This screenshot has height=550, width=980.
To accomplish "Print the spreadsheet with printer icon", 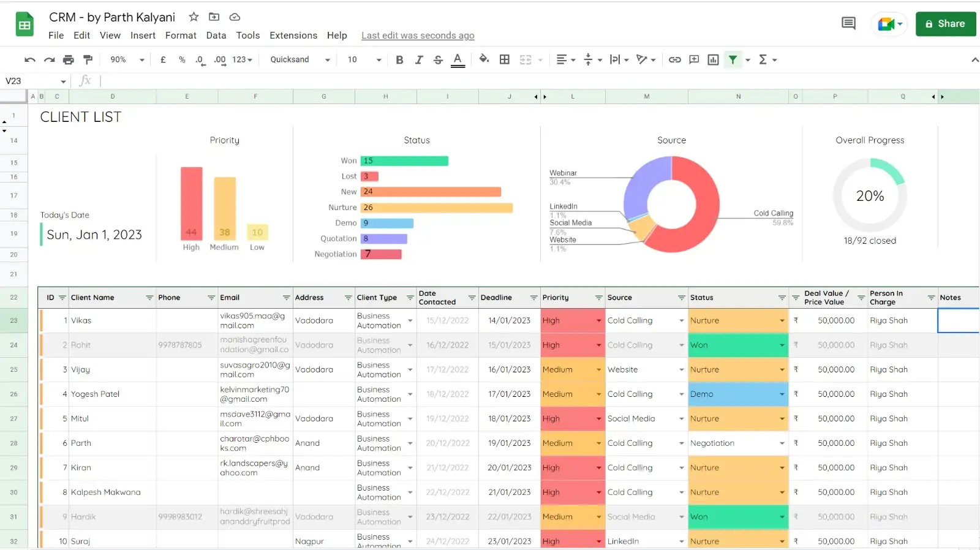I will (69, 59).
